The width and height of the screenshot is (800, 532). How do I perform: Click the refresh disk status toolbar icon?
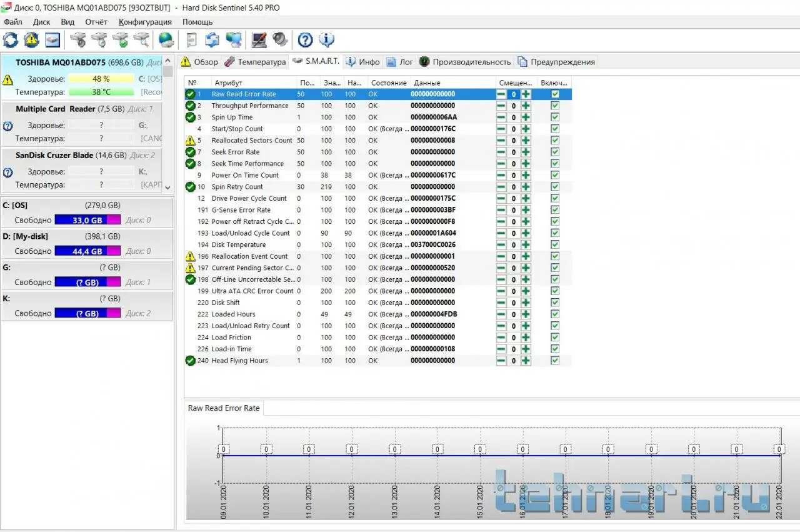[x=11, y=40]
